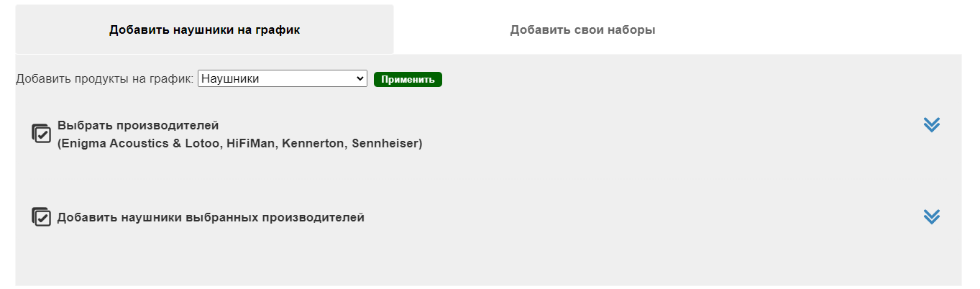Click the Добавить продукты на график label
The image size is (980, 289).
105,79
